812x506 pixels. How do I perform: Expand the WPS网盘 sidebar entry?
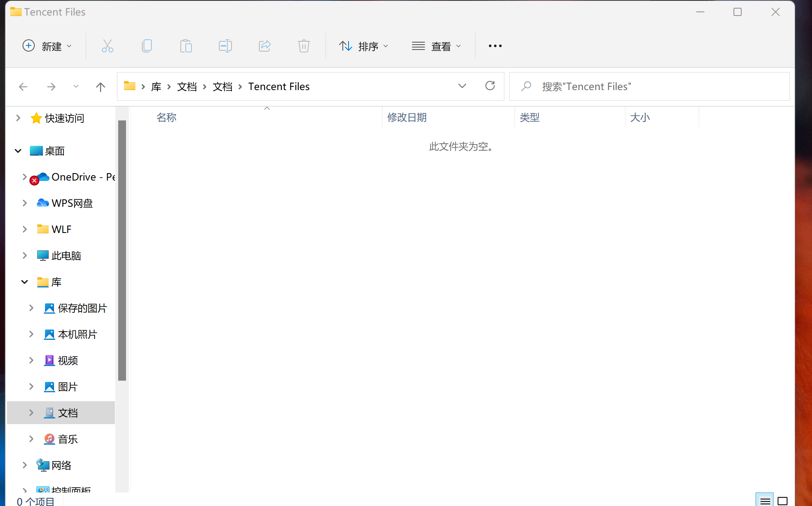(25, 203)
